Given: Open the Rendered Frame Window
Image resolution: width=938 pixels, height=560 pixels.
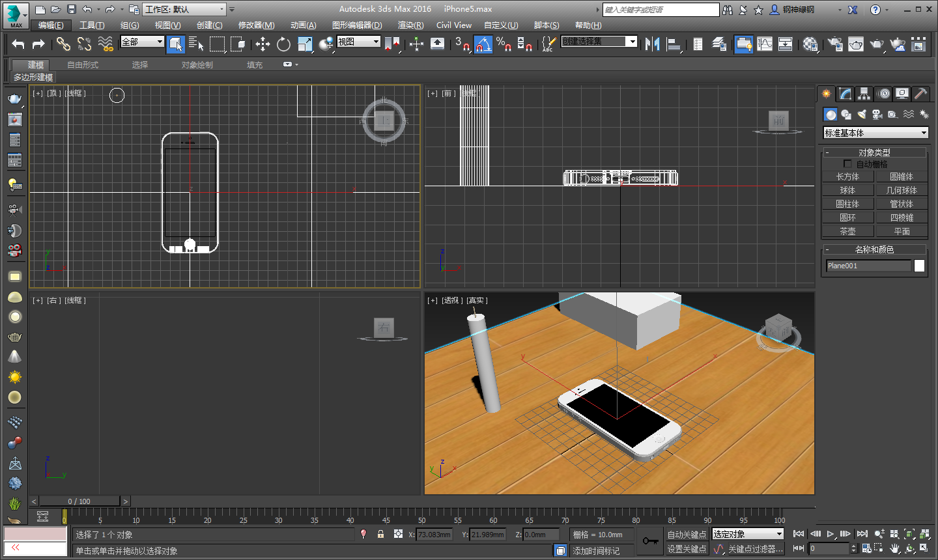Looking at the screenshot, I should click(x=856, y=44).
